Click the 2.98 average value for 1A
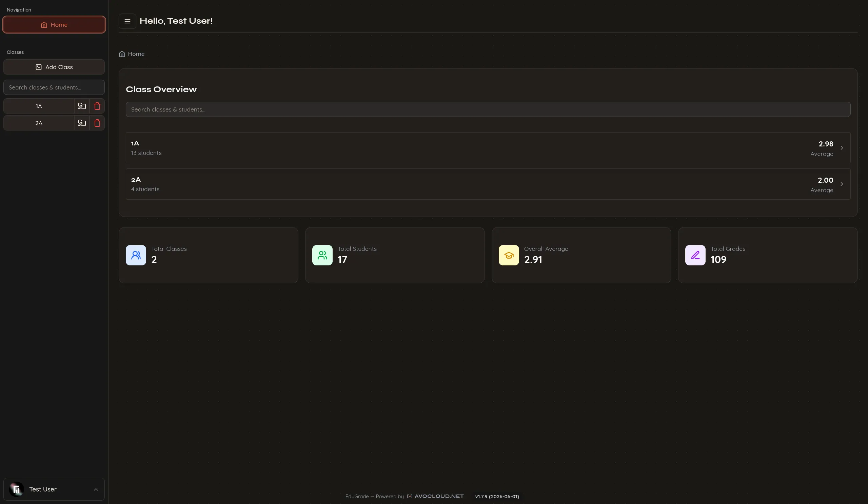This screenshot has height=504, width=868. [x=826, y=144]
